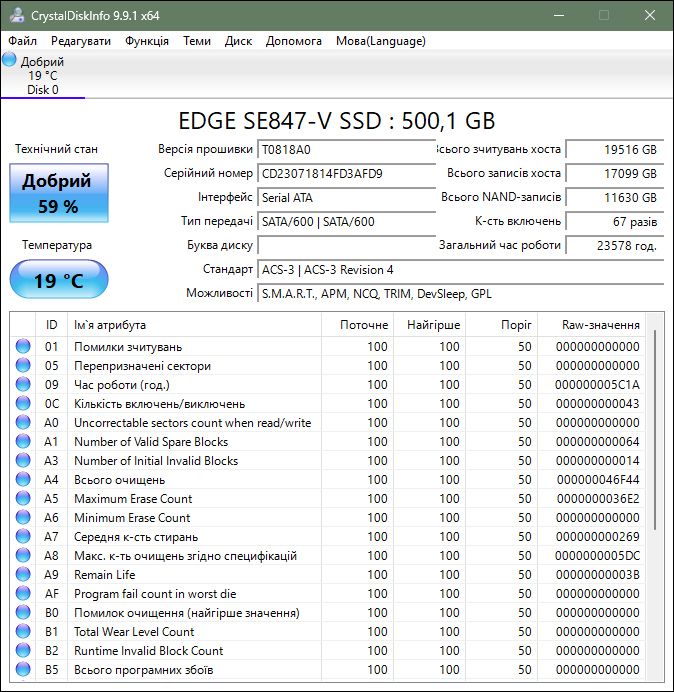Click Program fail count in worst die

pyautogui.click(x=155, y=594)
